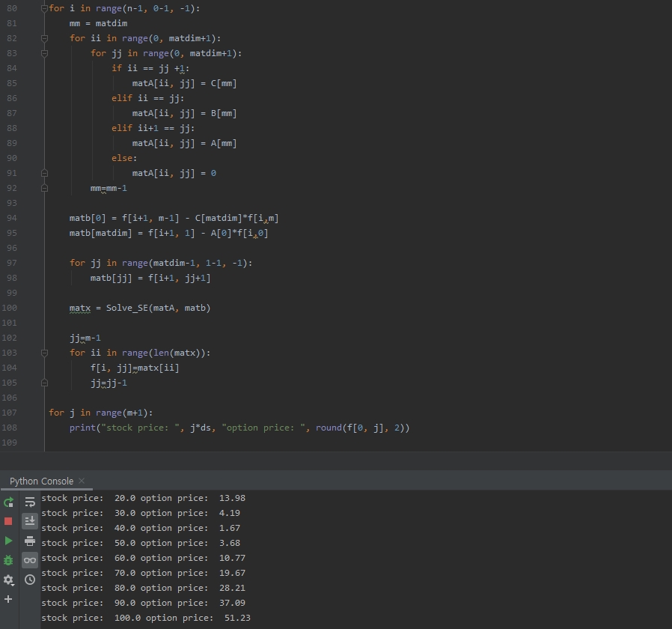Image resolution: width=672 pixels, height=629 pixels.
Task: Open console settings gear
Action: tap(8, 580)
